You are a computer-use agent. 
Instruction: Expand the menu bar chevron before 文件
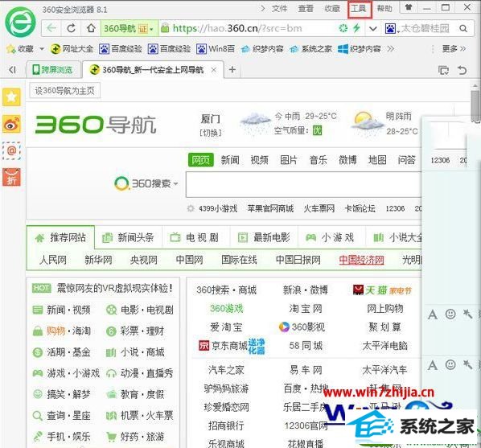coord(262,8)
